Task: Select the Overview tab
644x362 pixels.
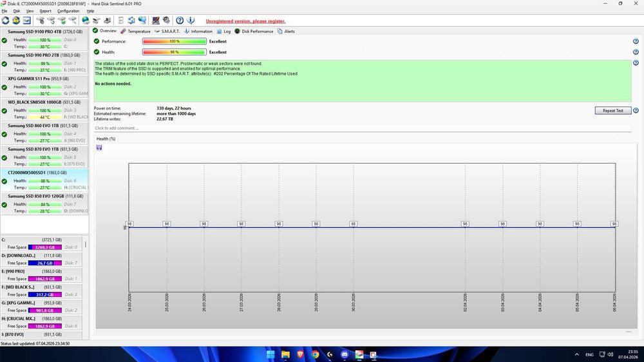Action: [x=105, y=31]
